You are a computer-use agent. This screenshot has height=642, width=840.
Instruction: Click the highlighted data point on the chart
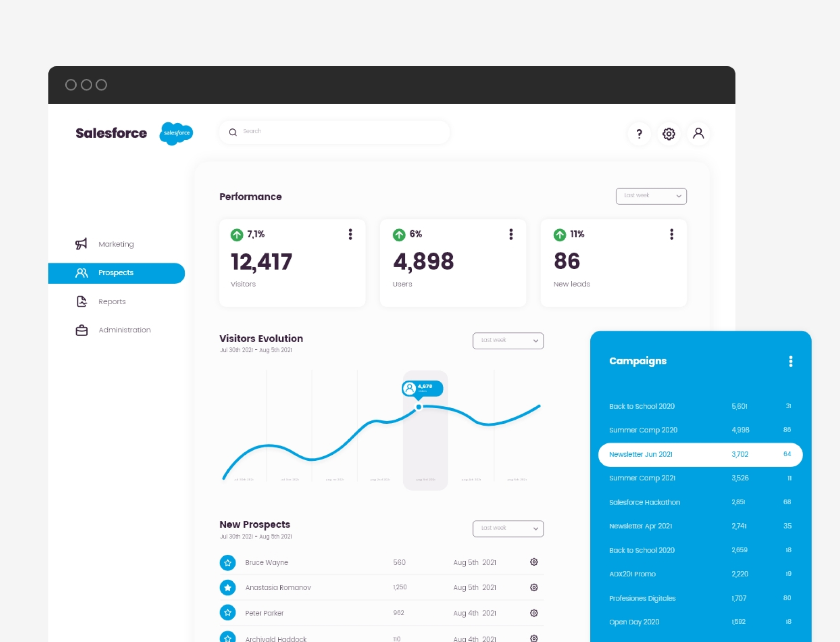point(419,407)
